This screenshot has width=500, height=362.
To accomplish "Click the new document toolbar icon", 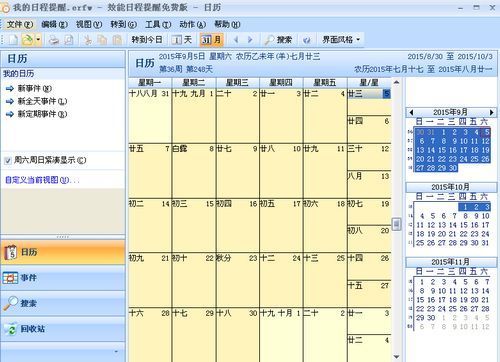I will [x=13, y=40].
